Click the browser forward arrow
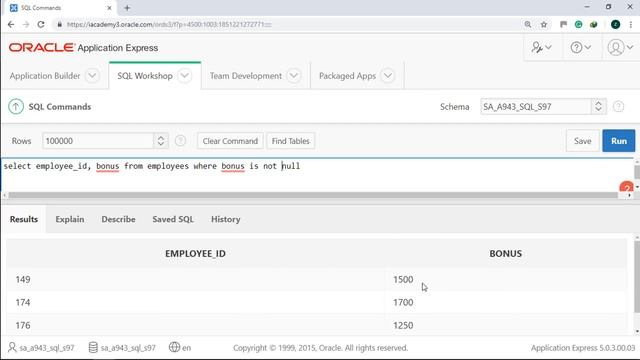 point(26,24)
